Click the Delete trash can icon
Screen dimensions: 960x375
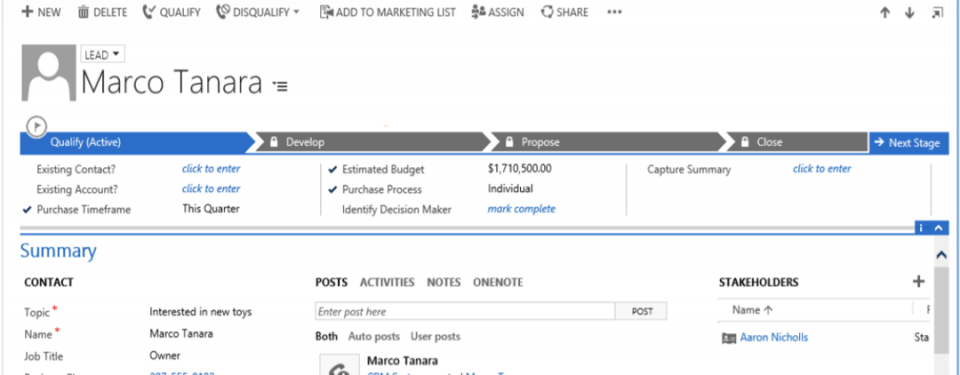pyautogui.click(x=83, y=12)
